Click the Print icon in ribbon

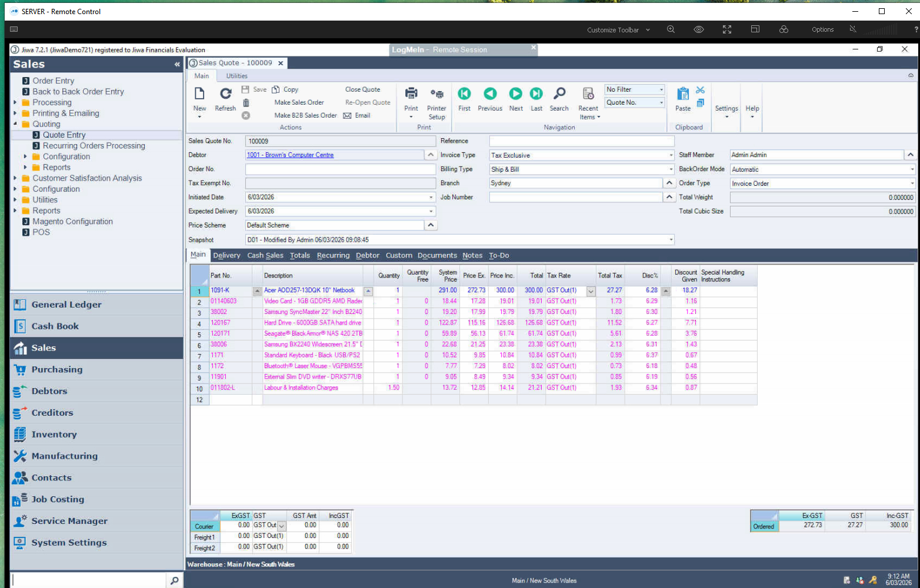[411, 94]
